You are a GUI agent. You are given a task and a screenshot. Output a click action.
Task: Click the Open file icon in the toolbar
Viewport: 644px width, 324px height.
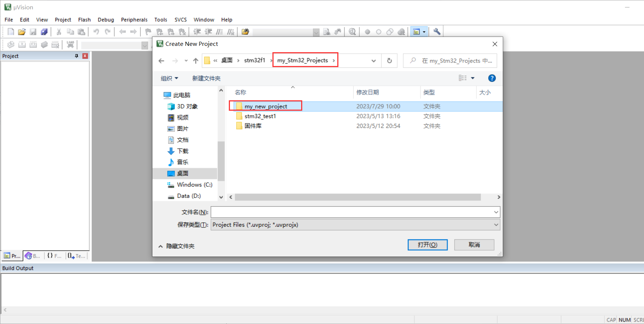coord(22,32)
